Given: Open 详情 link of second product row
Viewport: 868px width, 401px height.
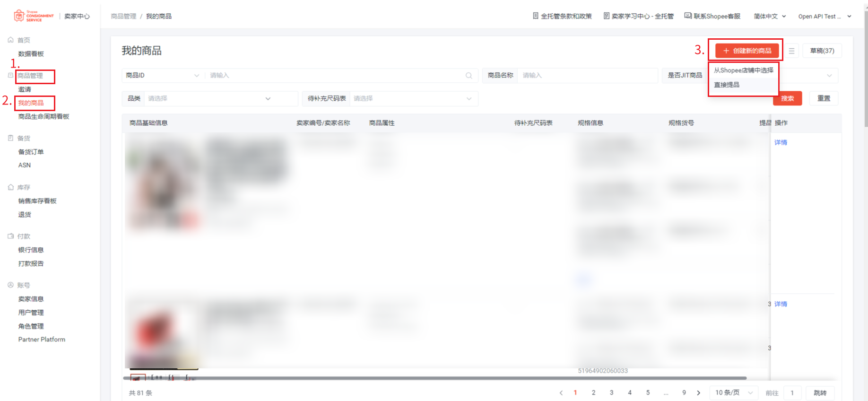Looking at the screenshot, I should [781, 304].
